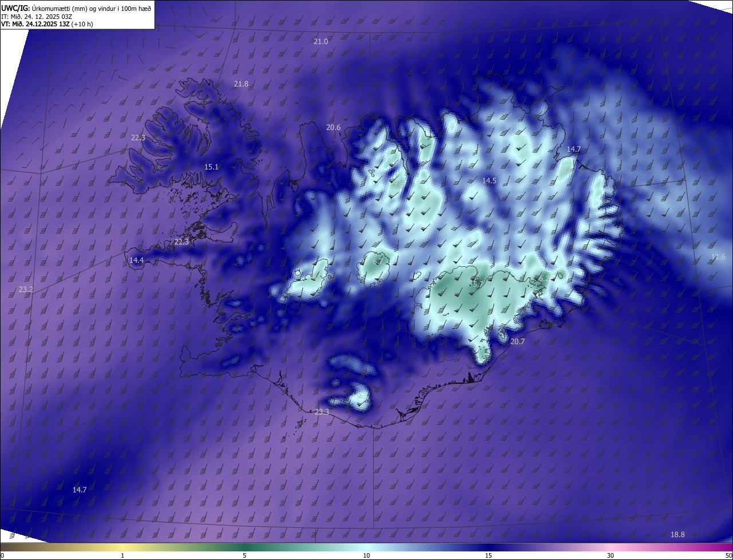Click the initial time line 'IT: Mið. 24. 12. 2025 03Z'

click(x=37, y=17)
